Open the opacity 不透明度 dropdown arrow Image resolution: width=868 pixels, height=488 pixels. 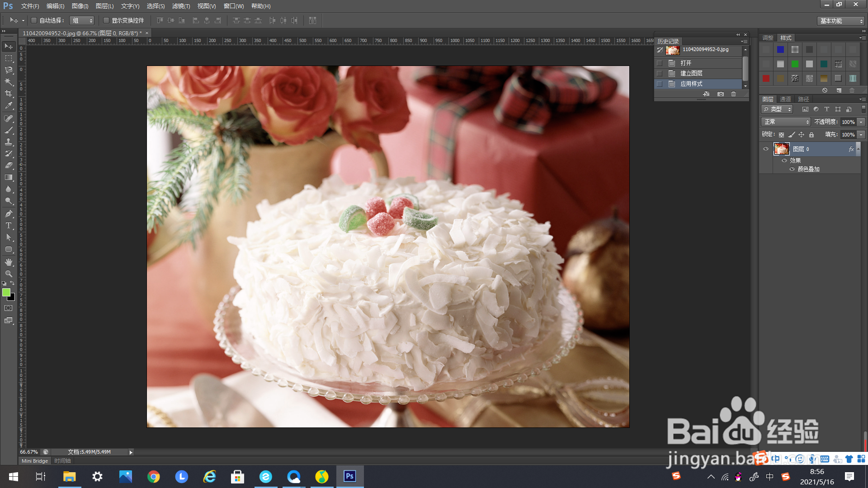point(861,122)
